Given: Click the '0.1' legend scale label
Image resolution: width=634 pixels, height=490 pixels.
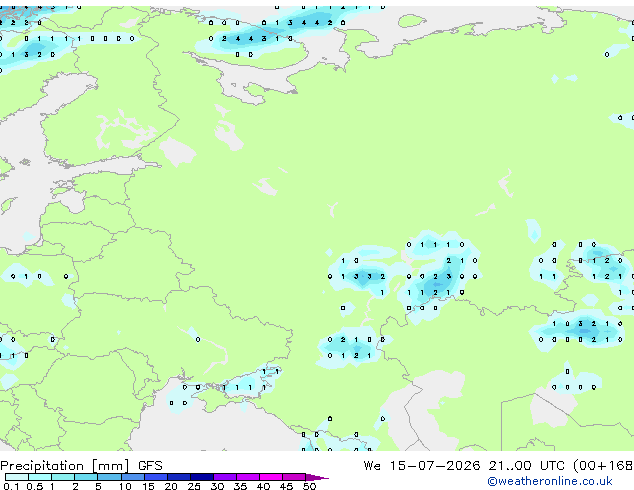Looking at the screenshot, I should 11,486.
